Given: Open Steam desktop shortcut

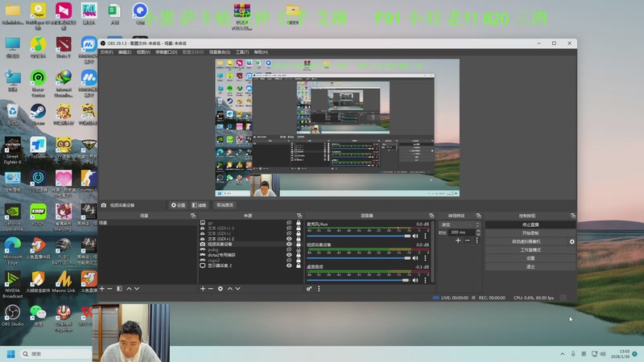Looking at the screenshot, I should (38, 114).
